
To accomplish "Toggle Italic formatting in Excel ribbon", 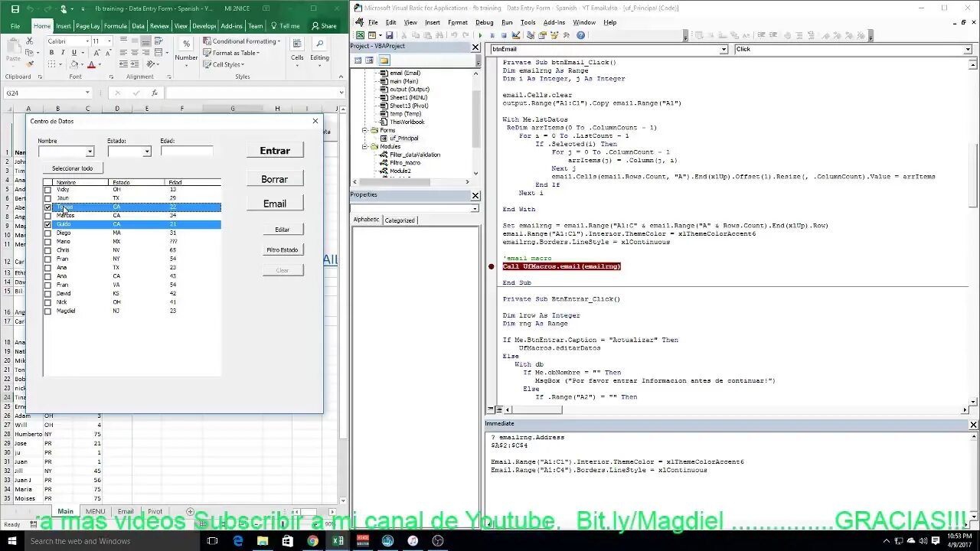I will (63, 52).
